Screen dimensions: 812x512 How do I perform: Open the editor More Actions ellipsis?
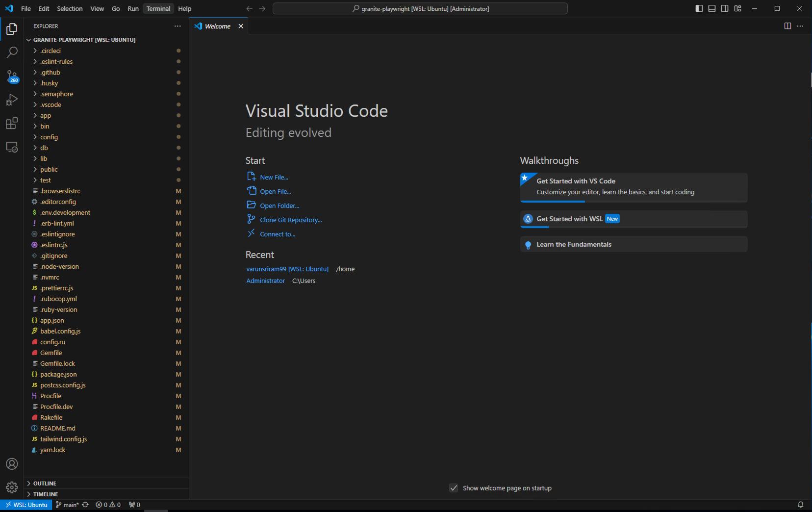(x=800, y=26)
